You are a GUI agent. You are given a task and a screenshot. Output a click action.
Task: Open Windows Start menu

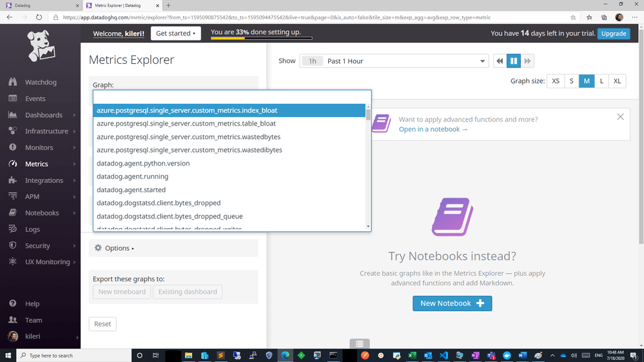(x=8, y=356)
